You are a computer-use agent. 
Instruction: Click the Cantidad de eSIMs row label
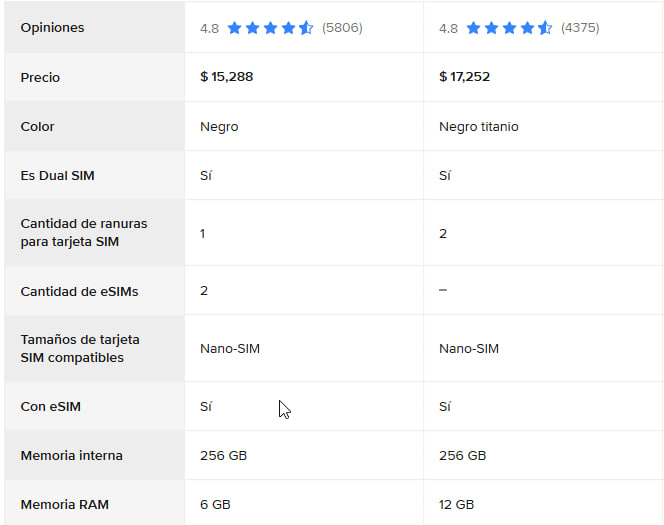pos(80,291)
